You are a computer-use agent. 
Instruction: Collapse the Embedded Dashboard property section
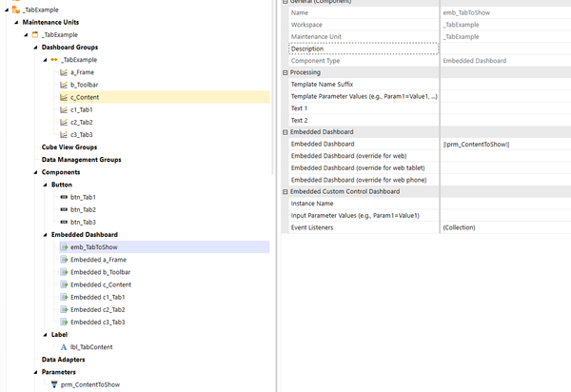(286, 132)
